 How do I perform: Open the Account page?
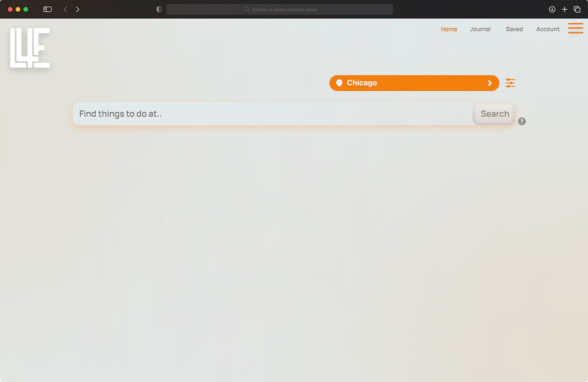(x=547, y=29)
